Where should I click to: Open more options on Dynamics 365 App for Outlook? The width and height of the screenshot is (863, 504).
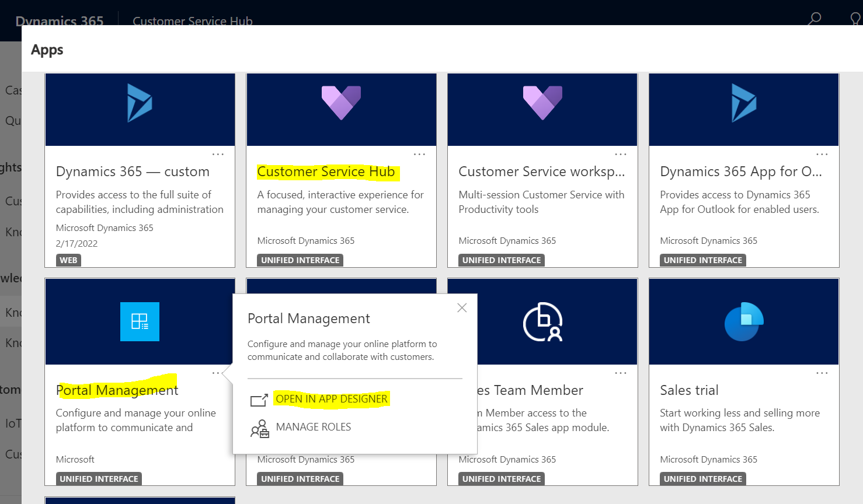click(x=822, y=155)
